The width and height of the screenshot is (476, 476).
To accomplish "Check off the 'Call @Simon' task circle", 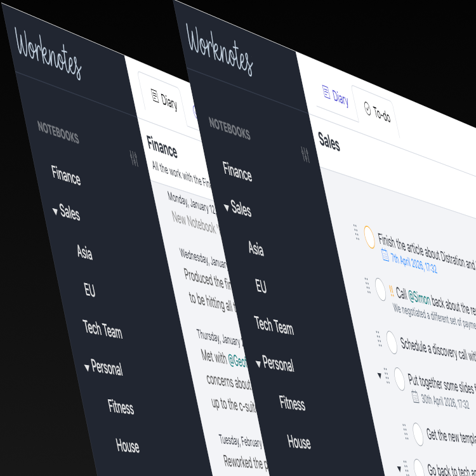I will [380, 289].
